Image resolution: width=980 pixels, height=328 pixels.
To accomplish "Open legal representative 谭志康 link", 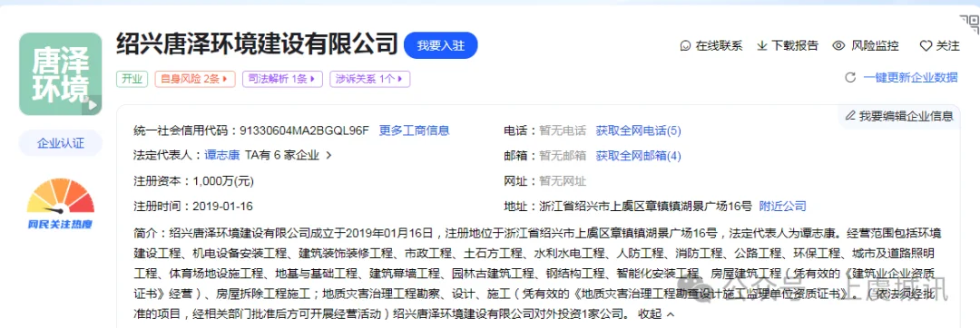I will click(x=221, y=155).
